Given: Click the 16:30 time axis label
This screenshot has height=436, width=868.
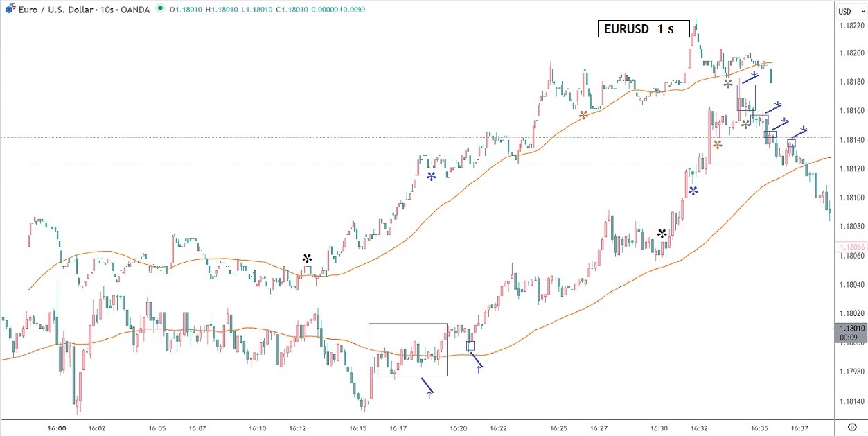Looking at the screenshot, I should click(659, 429).
